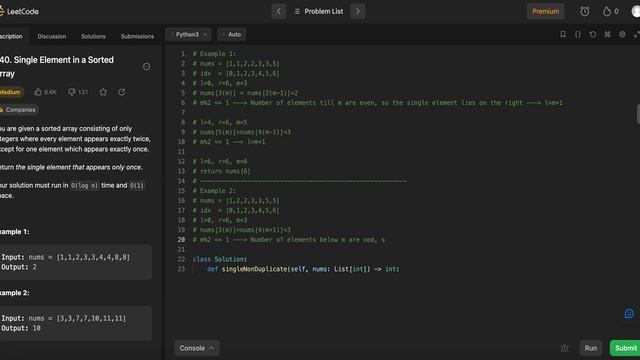Image resolution: width=640 pixels, height=360 pixels.
Task: Reset code with the revert icon
Action: (593, 34)
